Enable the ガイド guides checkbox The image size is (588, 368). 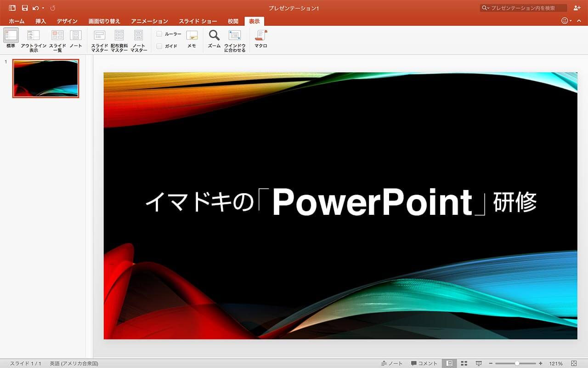159,46
